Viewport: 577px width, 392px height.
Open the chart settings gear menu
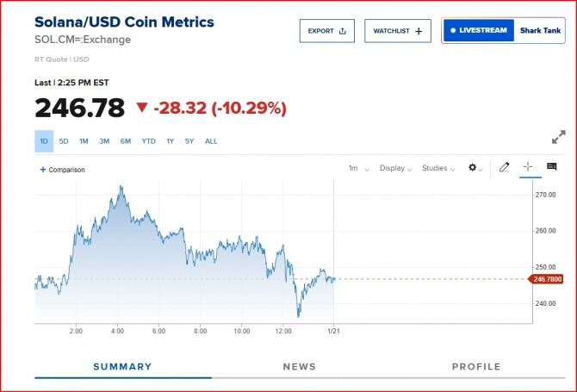pyautogui.click(x=475, y=168)
